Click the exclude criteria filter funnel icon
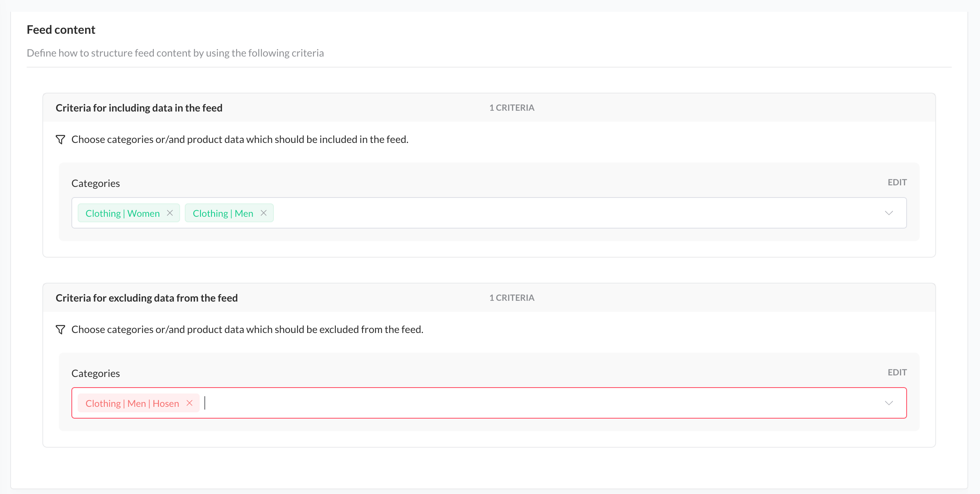The image size is (980, 494). (60, 329)
